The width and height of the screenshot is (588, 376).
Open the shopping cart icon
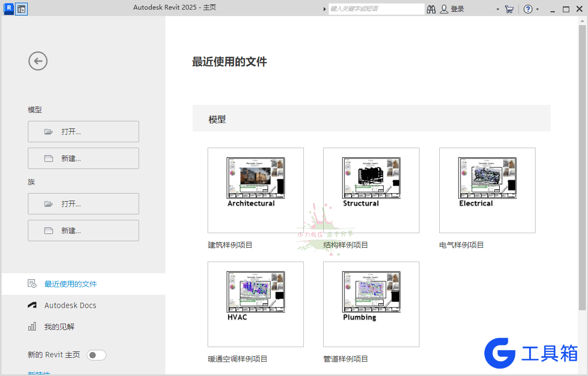pos(509,9)
